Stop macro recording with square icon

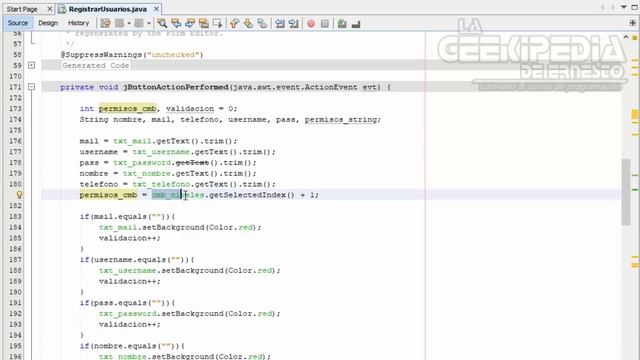[x=325, y=24]
